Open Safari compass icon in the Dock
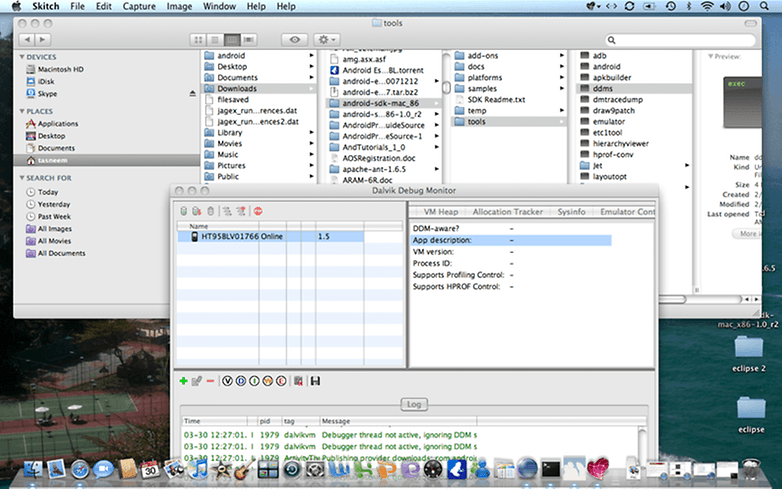The width and height of the screenshot is (782, 489). (80, 470)
